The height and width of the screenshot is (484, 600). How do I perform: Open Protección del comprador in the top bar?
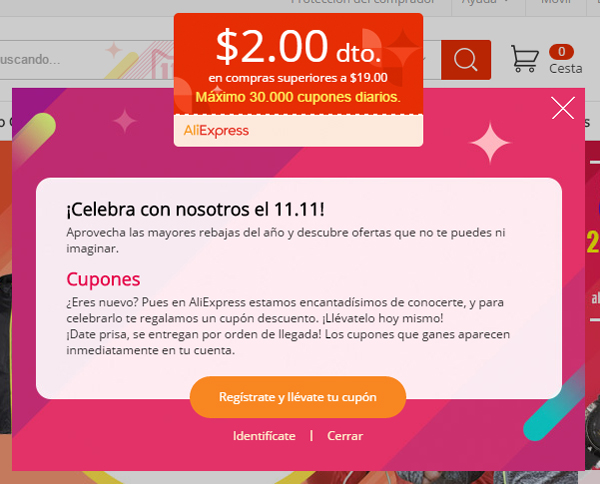point(362,2)
